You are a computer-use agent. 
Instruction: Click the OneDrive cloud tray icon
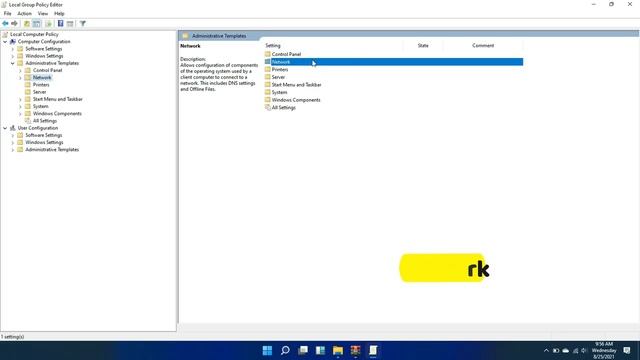point(566,351)
